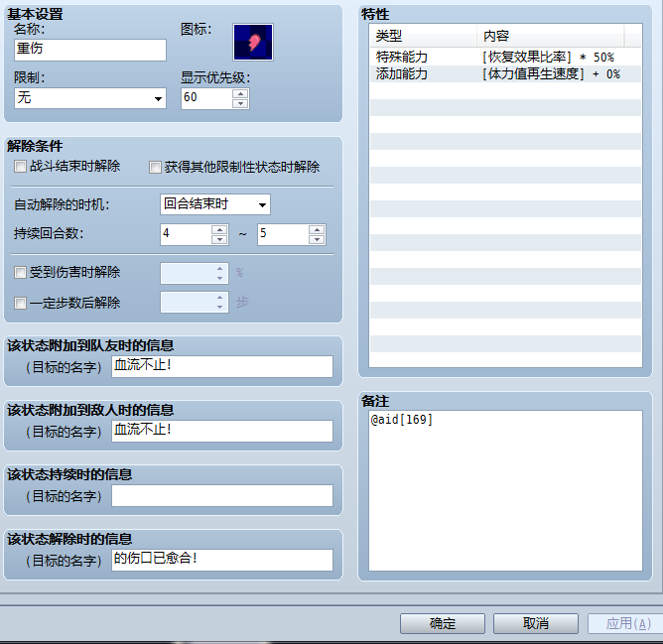Click the 类型 column header
The image size is (663, 644).
pos(423,36)
